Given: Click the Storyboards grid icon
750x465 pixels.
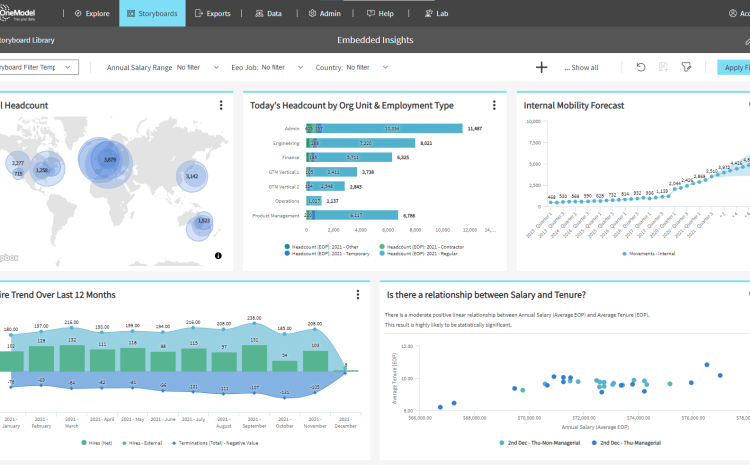Looking at the screenshot, I should click(x=131, y=13).
